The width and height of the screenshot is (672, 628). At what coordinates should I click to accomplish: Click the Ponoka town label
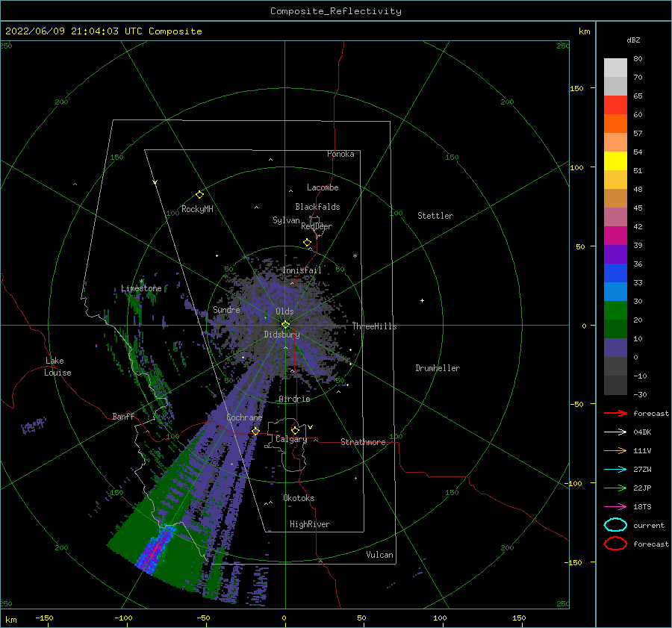[340, 154]
